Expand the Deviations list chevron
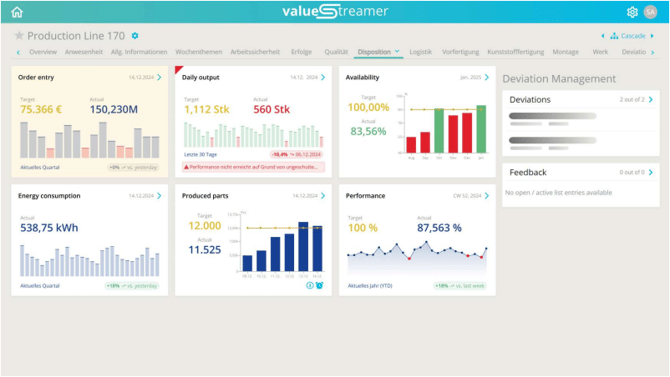This screenshot has width=670, height=377. pos(651,100)
